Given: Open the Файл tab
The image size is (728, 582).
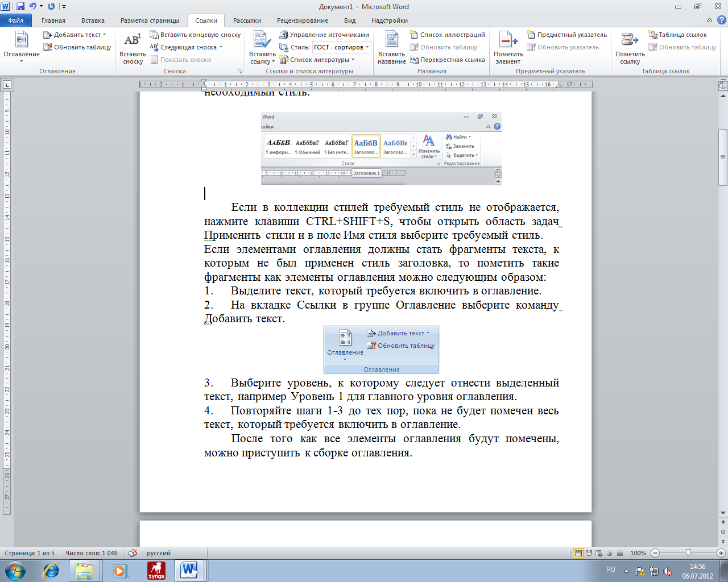Looking at the screenshot, I should coord(16,20).
